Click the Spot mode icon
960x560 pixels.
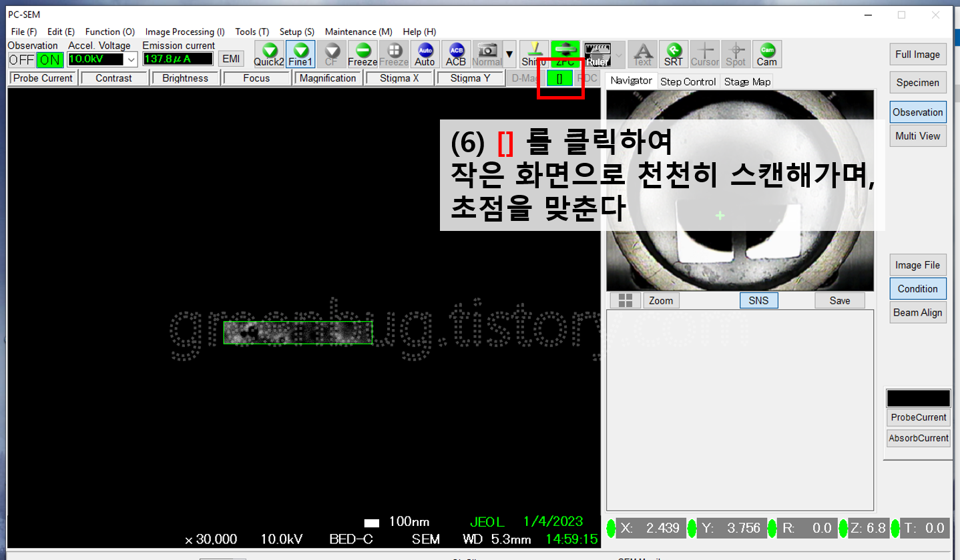[x=736, y=54]
